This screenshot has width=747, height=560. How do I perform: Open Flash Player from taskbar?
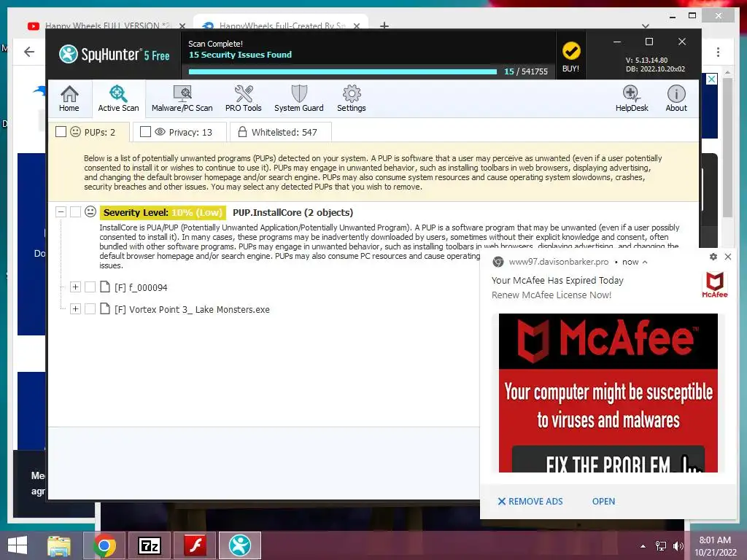(195, 545)
